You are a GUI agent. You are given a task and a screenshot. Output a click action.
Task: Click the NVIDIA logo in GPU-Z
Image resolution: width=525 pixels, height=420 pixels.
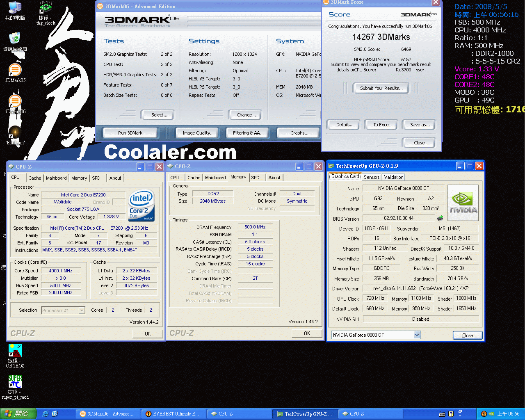pos(463,203)
